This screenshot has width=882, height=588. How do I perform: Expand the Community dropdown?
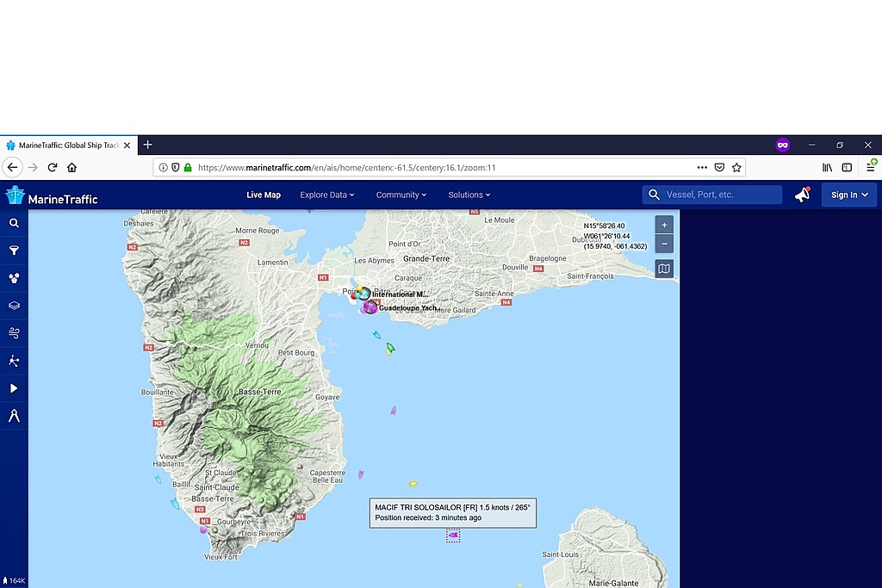[401, 195]
